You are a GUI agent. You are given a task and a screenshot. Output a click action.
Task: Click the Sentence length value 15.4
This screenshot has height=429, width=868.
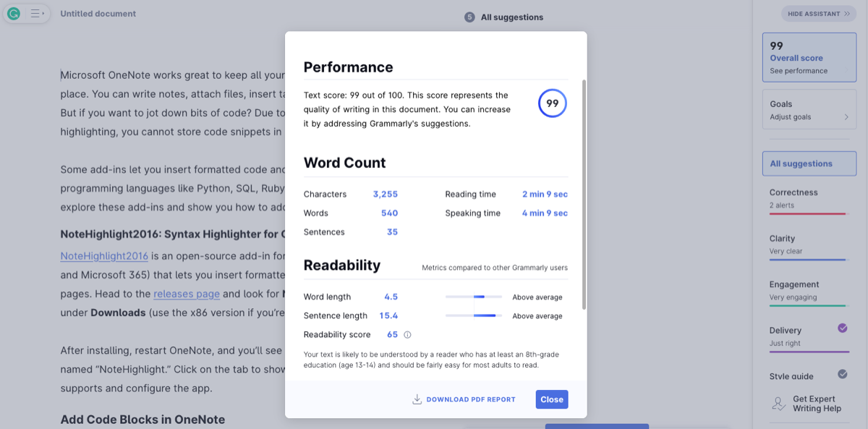(x=388, y=315)
